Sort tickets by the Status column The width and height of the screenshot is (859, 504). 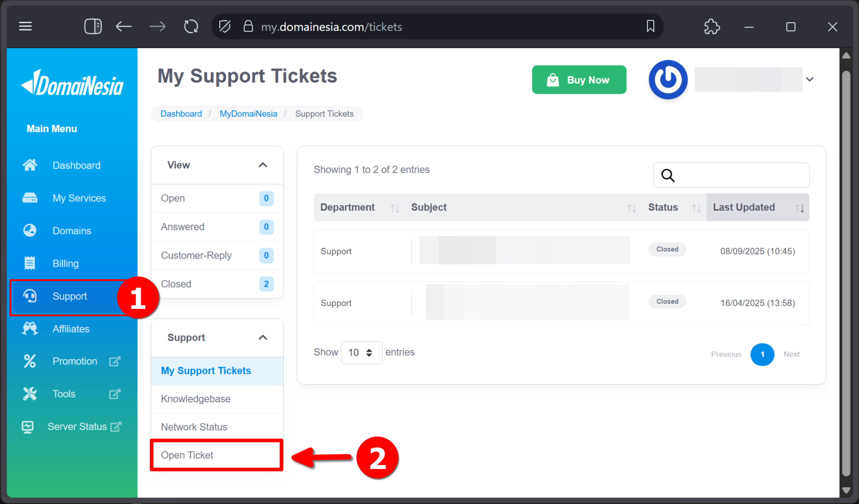click(674, 207)
